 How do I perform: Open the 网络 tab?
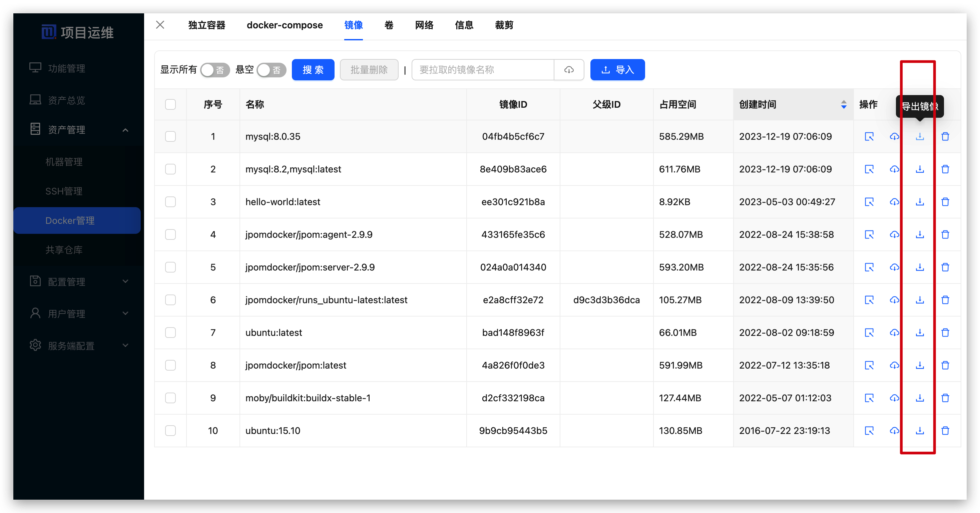coord(424,25)
